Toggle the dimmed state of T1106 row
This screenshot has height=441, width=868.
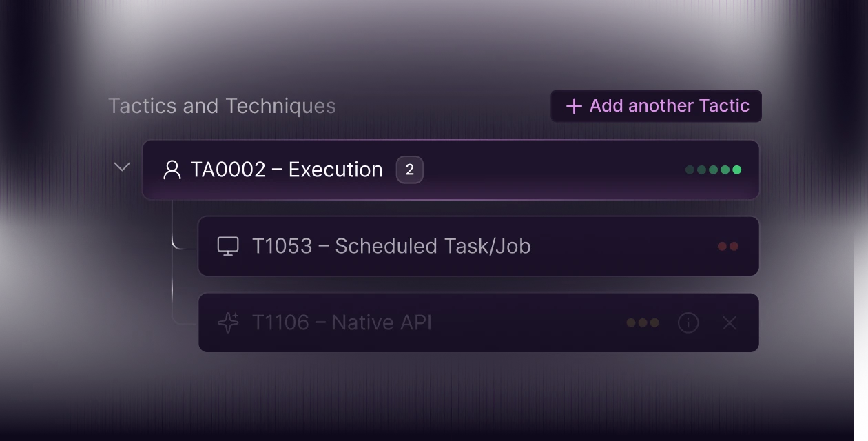[x=479, y=322]
